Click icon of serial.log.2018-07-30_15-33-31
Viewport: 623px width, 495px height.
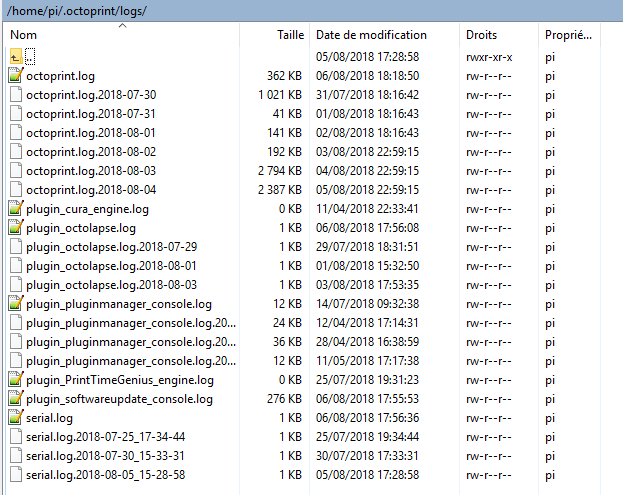coord(16,456)
